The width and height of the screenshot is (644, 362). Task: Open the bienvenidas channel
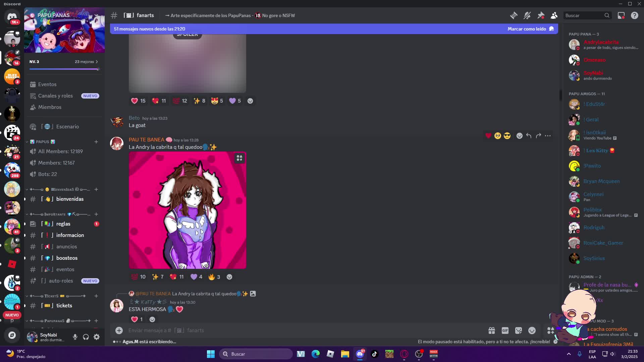click(x=64, y=199)
